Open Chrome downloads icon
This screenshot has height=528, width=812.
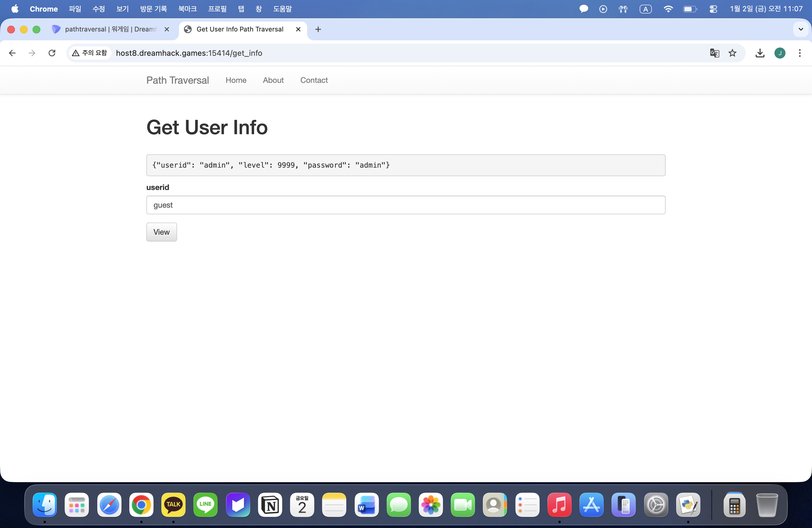760,53
